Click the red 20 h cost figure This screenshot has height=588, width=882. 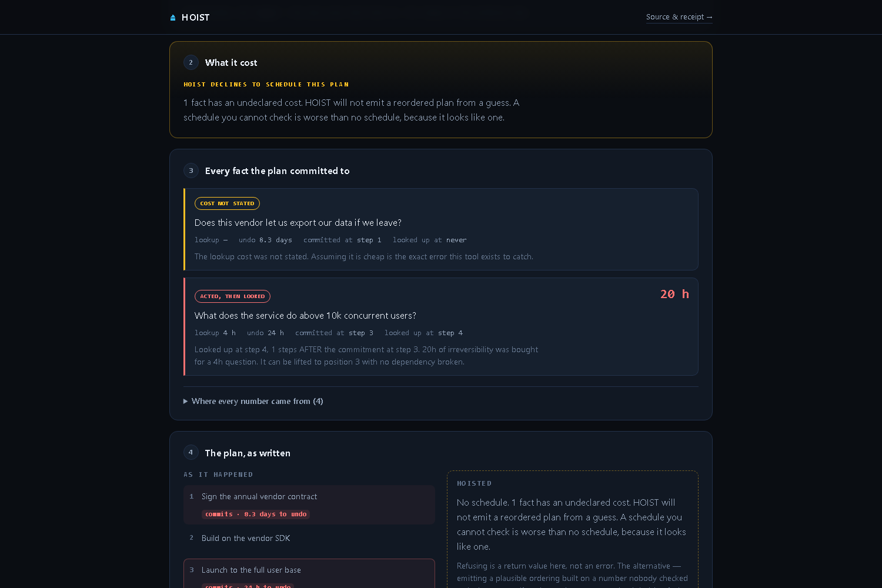[674, 294]
